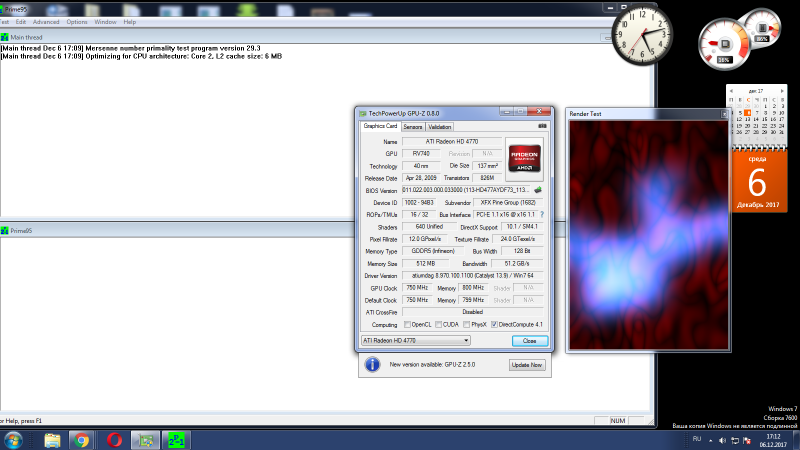
Task: Expand the ATI Radeon HD 4770 dropdown
Action: coord(465,341)
